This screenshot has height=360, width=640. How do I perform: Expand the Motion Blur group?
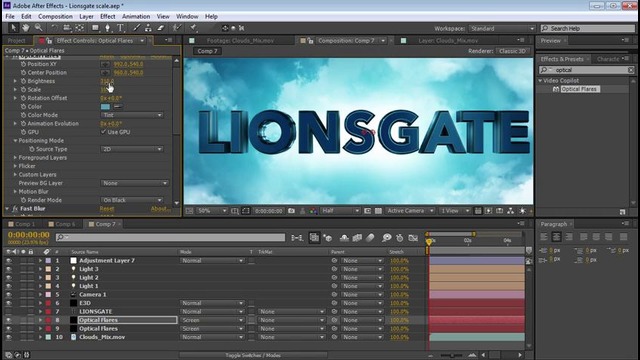click(16, 191)
